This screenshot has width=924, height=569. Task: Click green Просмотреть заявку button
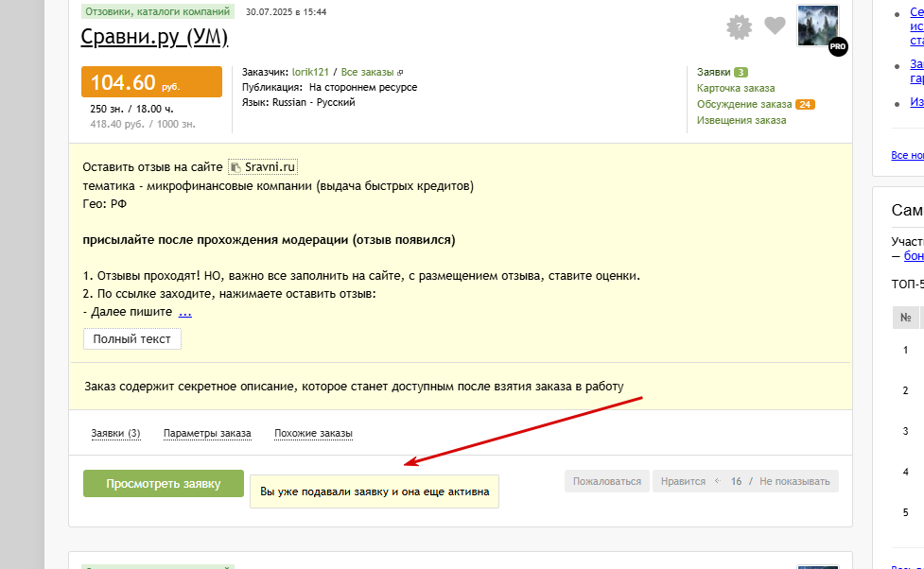tap(164, 484)
